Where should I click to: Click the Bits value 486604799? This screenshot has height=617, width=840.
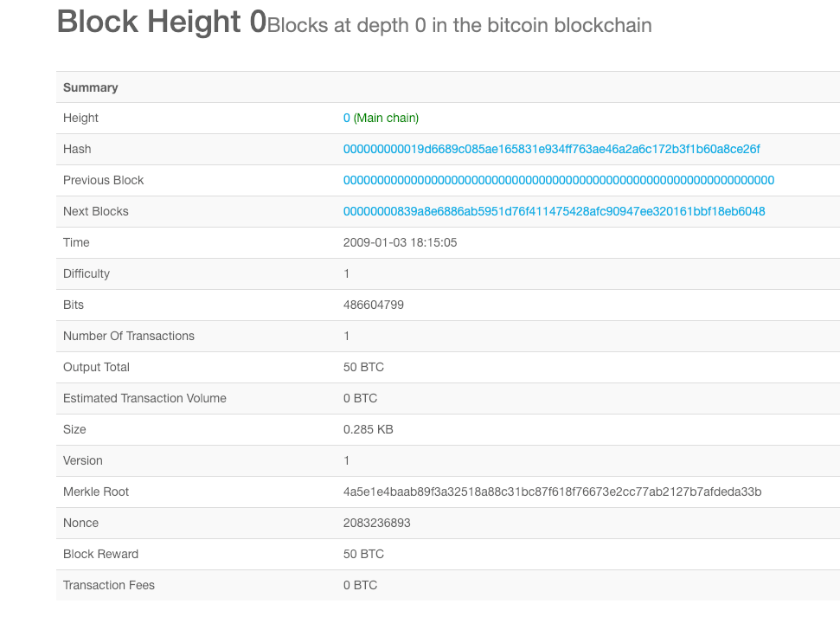coord(374,305)
